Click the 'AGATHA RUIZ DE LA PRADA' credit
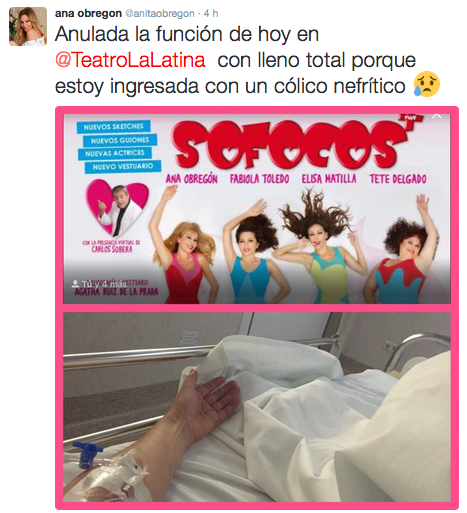 (116, 292)
